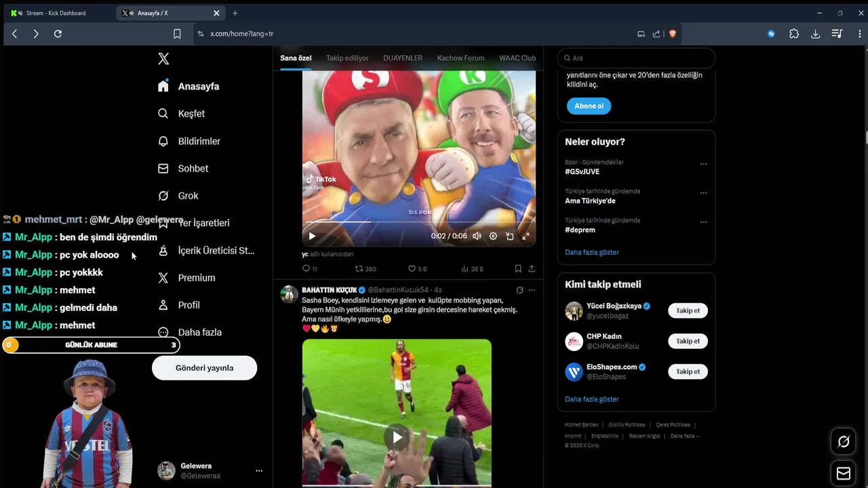
Task: Open browser downloads icon
Action: coord(816,34)
